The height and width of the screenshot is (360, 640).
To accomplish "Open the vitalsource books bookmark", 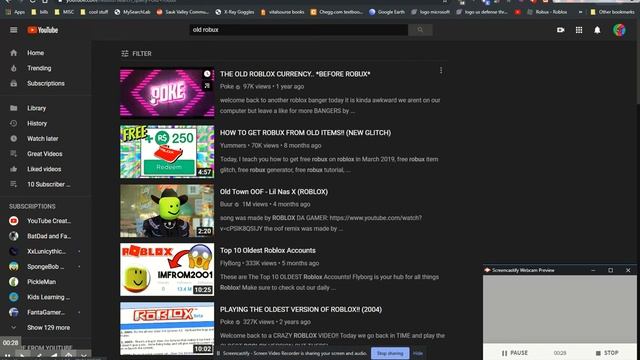I will coord(282,12).
